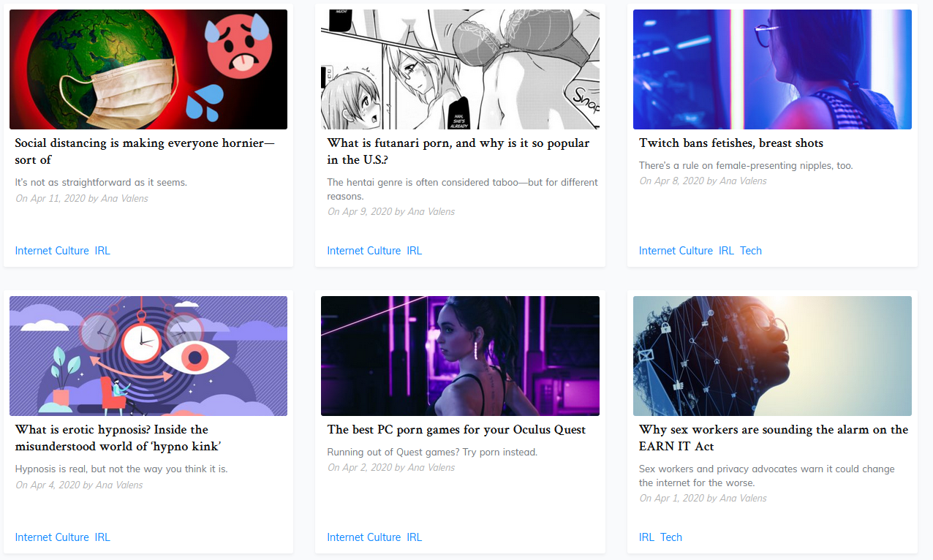The height and width of the screenshot is (560, 933).
Task: Open the Twitch bans article thumbnail image
Action: click(772, 69)
